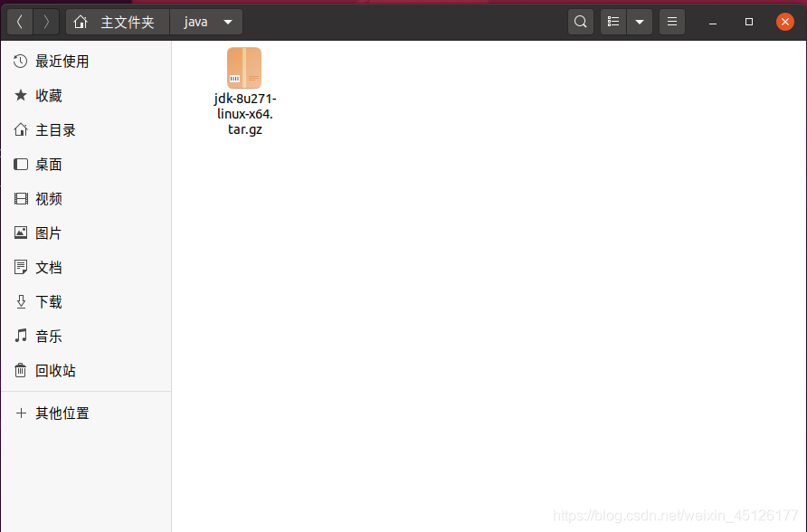This screenshot has width=807, height=532.
Task: Go forward with the right arrow button
Action: pos(46,22)
